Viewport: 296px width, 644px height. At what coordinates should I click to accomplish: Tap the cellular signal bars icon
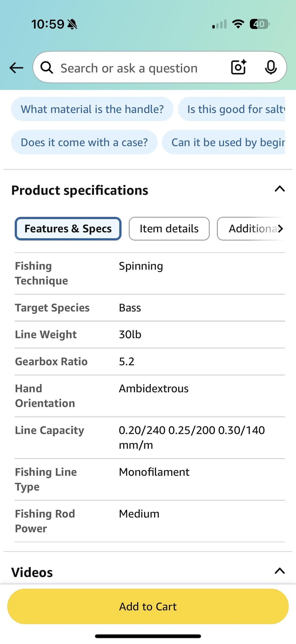tap(220, 24)
